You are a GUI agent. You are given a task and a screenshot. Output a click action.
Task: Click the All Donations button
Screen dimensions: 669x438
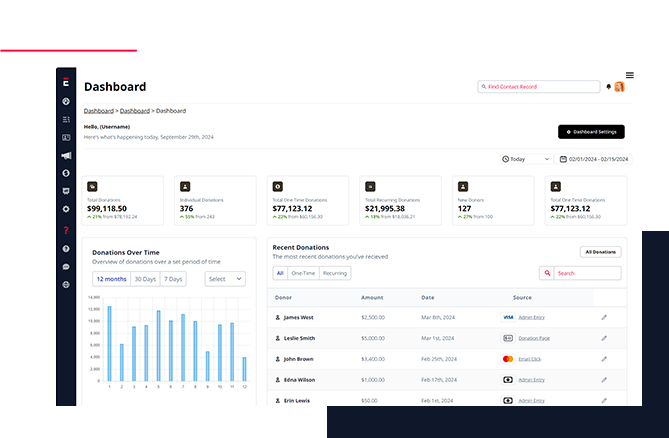click(x=600, y=252)
